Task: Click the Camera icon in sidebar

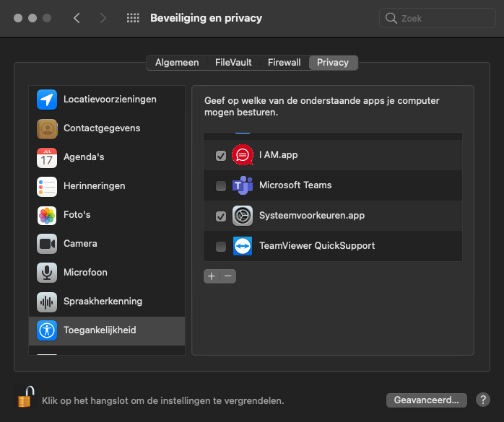Action: click(x=47, y=244)
